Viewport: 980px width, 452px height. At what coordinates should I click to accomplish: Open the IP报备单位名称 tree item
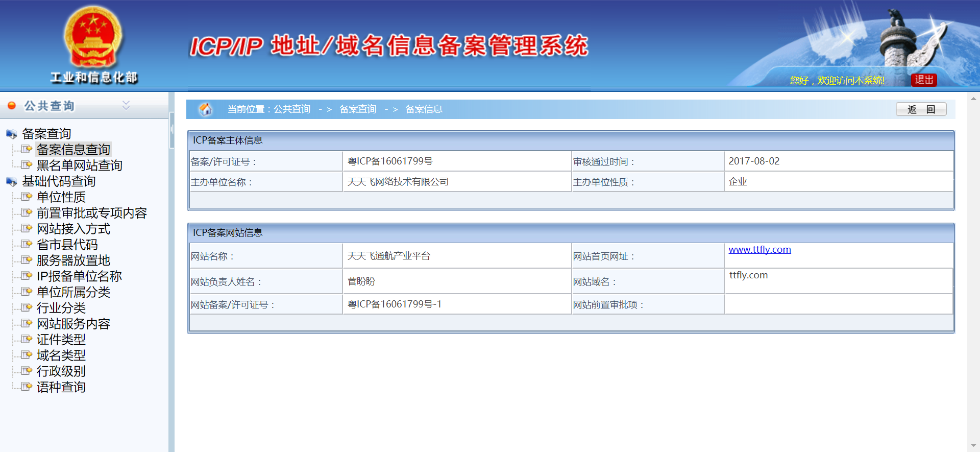coord(79,276)
